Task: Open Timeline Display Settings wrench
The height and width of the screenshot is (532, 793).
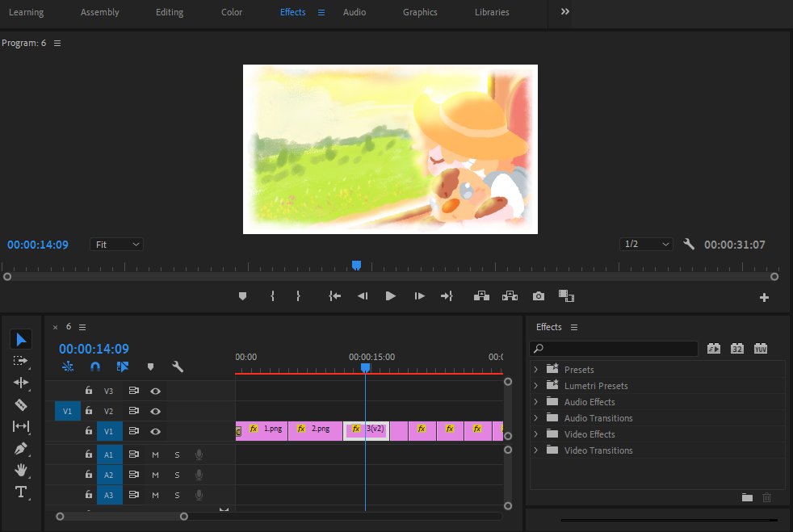Action: click(x=178, y=367)
